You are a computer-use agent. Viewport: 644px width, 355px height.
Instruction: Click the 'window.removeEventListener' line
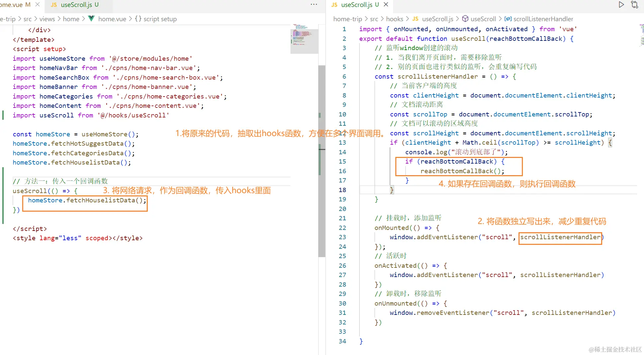tap(503, 313)
